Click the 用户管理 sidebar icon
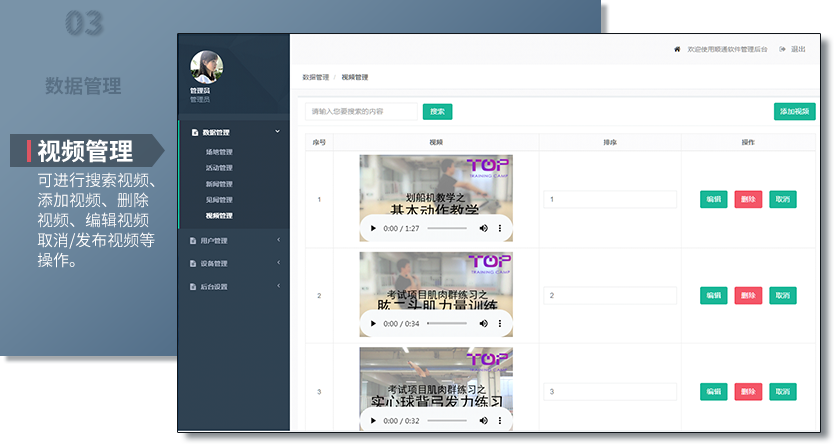 (x=195, y=240)
